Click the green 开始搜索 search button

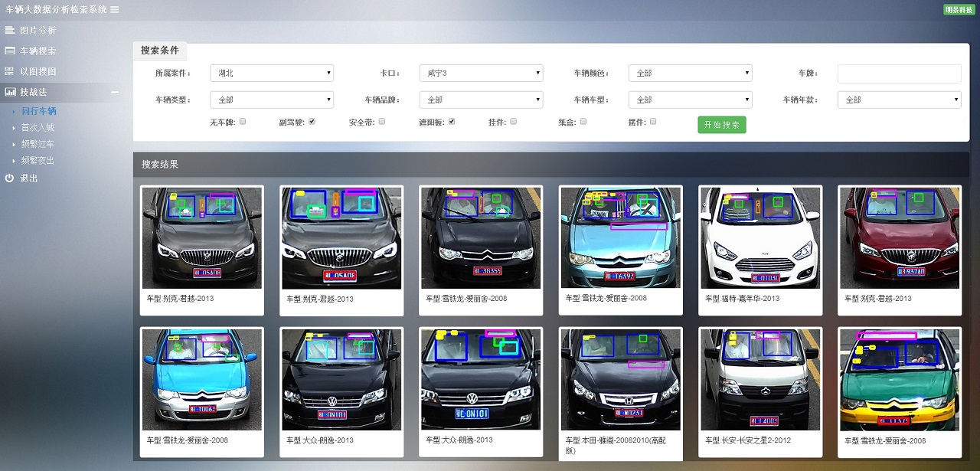tap(721, 123)
